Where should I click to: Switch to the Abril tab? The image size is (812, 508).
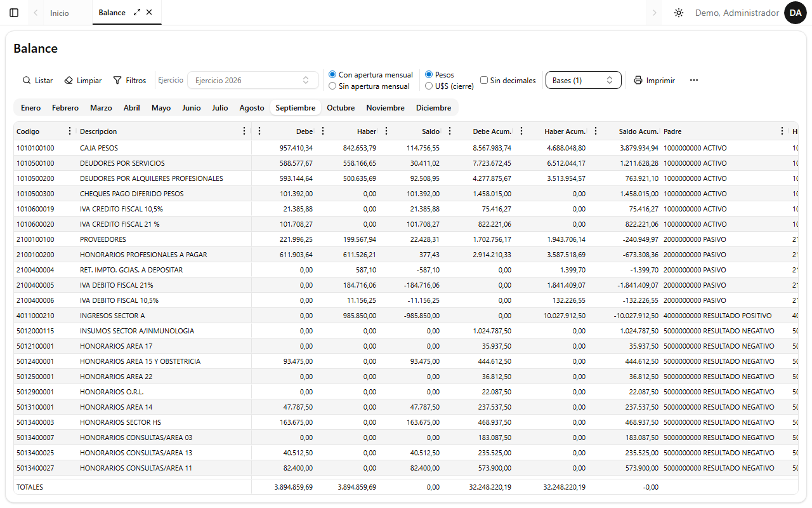[x=132, y=108]
